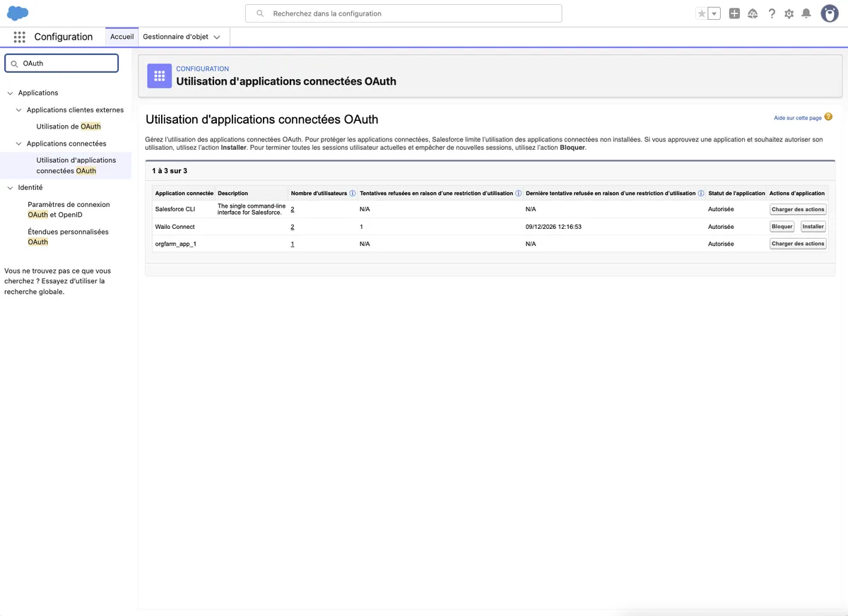The image size is (848, 616).
Task: Open the Trailhead guidance icon
Action: pyautogui.click(x=753, y=13)
